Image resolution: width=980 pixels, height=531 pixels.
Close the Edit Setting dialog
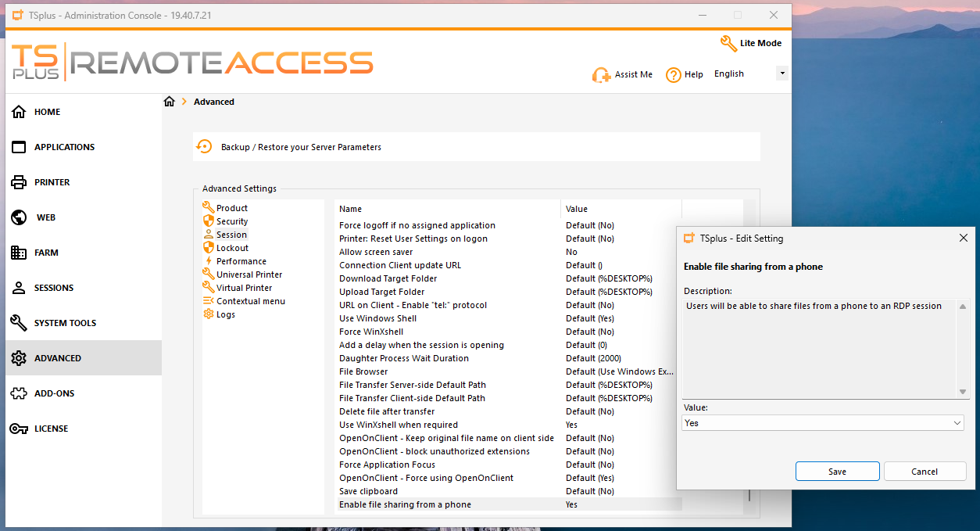point(963,239)
